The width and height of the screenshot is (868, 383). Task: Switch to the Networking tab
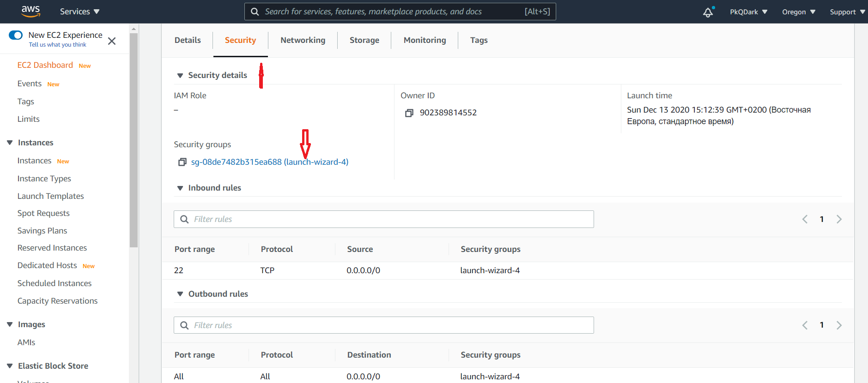pyautogui.click(x=303, y=40)
